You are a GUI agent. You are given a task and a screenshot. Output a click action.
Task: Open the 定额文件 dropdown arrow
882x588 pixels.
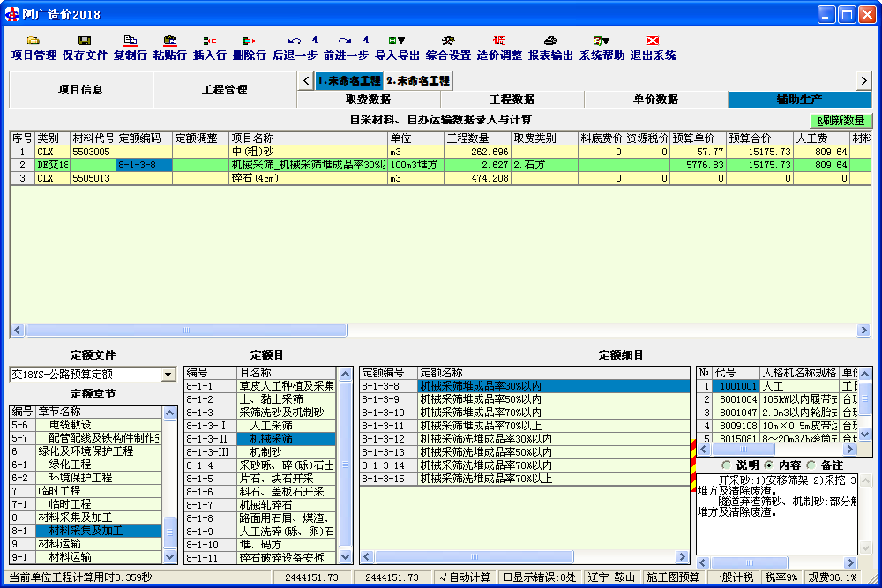pyautogui.click(x=168, y=375)
